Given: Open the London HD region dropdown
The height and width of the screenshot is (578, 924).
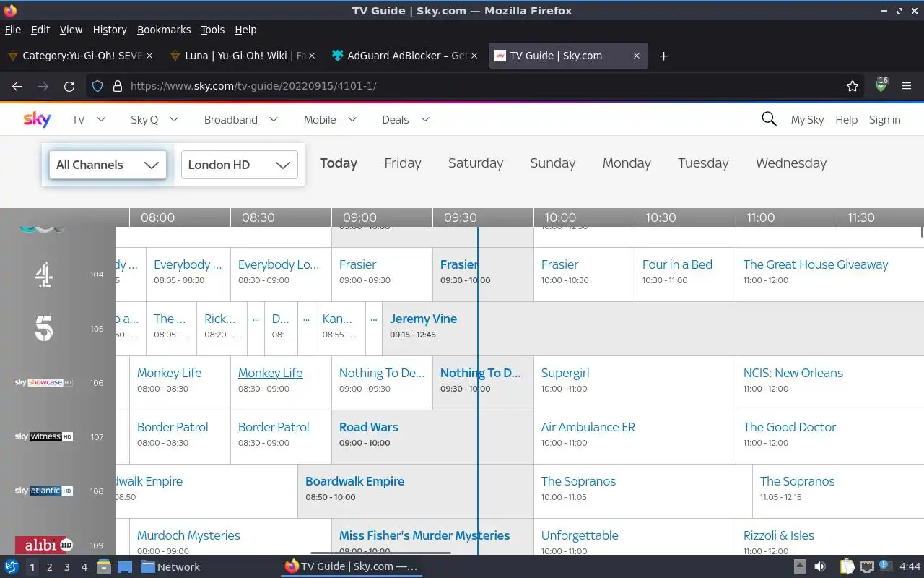Looking at the screenshot, I should 239,165.
